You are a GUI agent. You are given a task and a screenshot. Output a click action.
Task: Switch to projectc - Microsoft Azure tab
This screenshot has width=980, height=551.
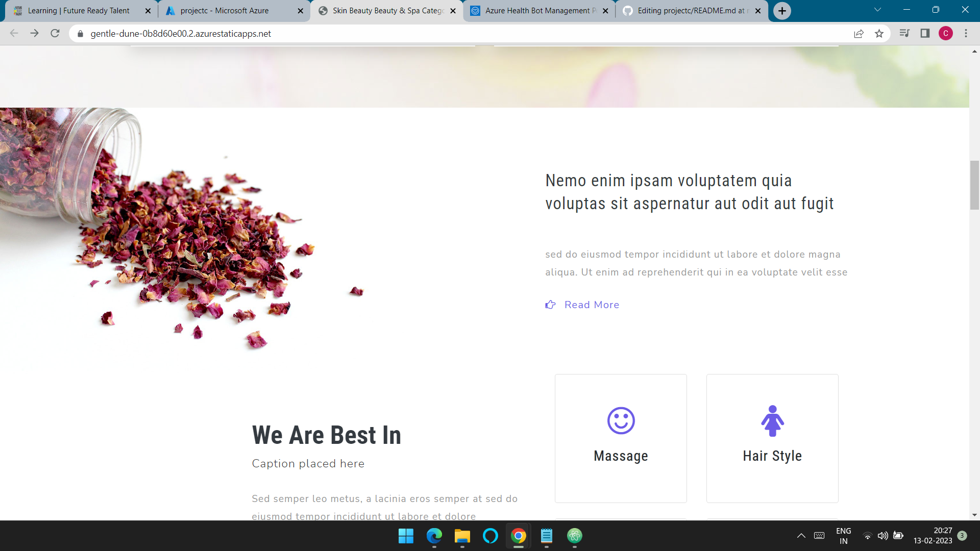pyautogui.click(x=225, y=11)
